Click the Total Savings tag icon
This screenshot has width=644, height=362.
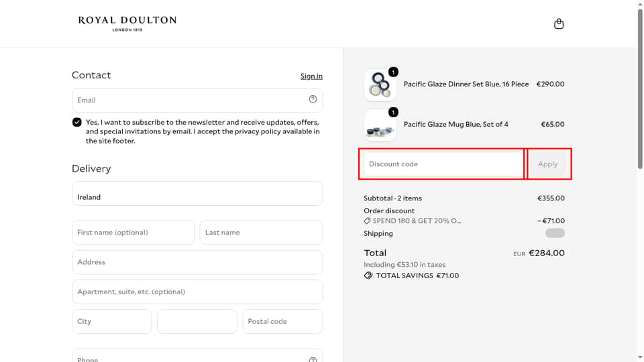368,276
